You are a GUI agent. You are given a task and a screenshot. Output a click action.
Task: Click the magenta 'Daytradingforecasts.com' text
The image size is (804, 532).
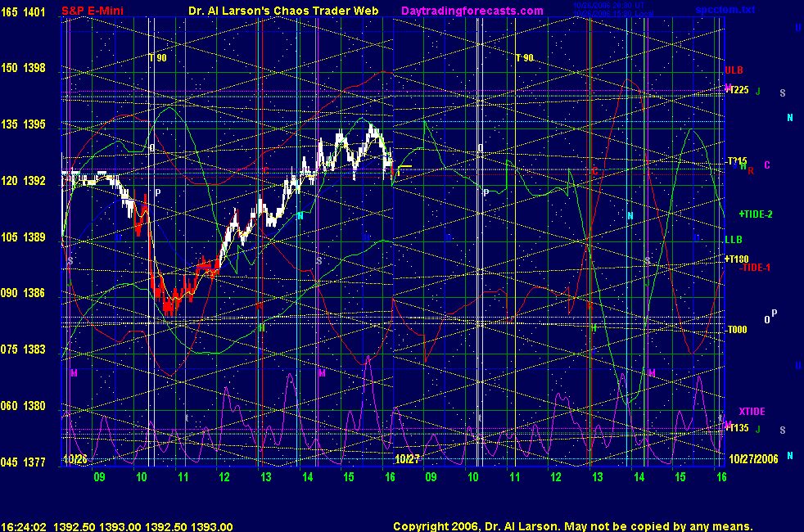[472, 11]
